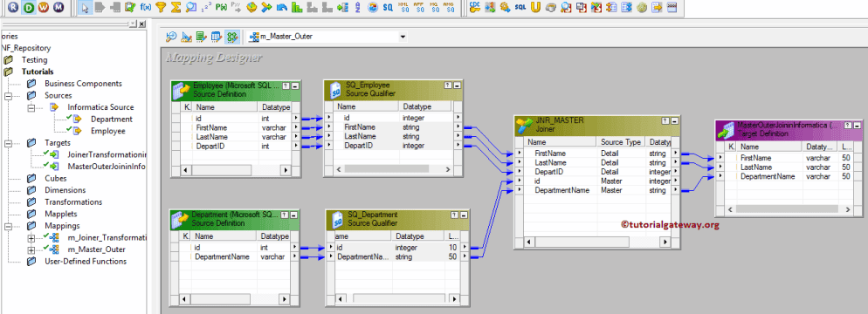Open the Mapplet Designer tool

tap(217, 37)
